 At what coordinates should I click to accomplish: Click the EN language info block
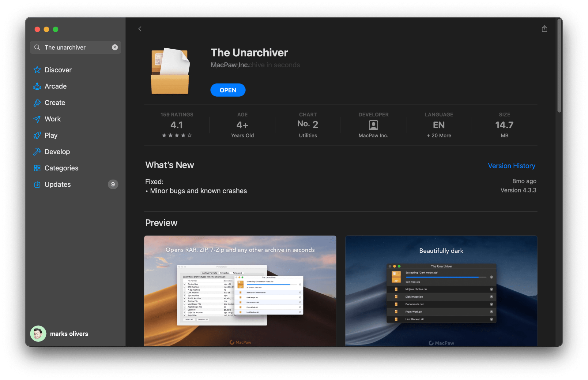click(439, 125)
